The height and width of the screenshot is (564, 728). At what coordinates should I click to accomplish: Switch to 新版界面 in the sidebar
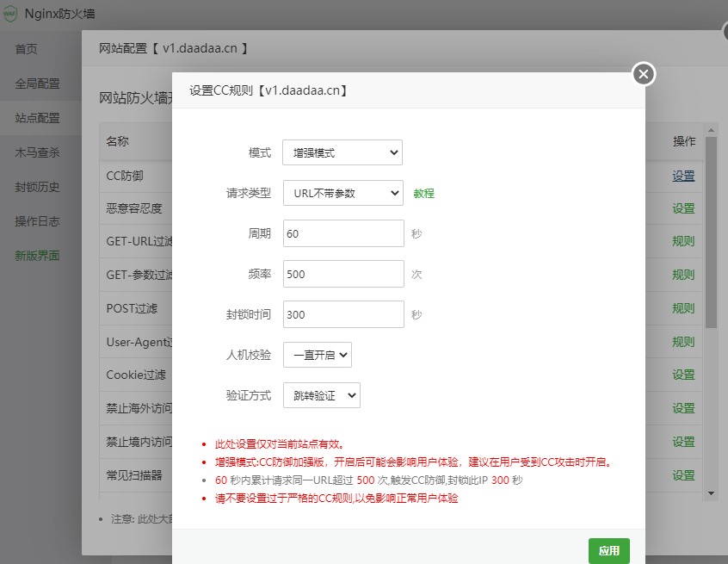37,256
